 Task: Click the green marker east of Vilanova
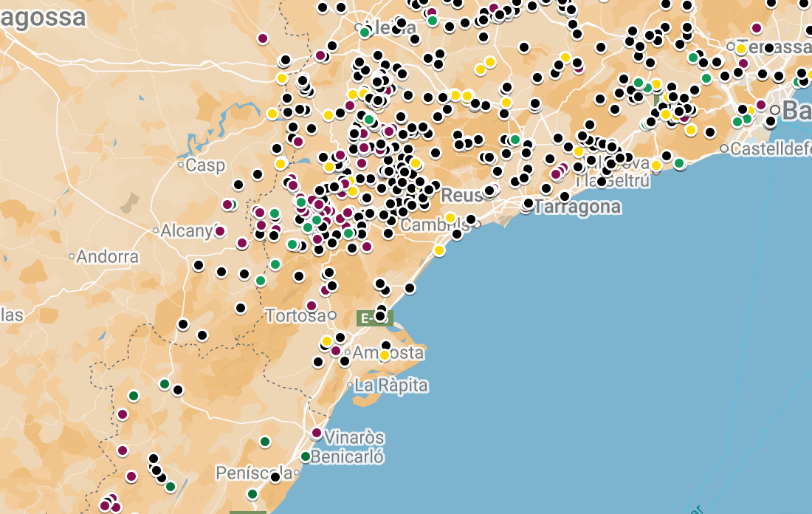pyautogui.click(x=679, y=164)
